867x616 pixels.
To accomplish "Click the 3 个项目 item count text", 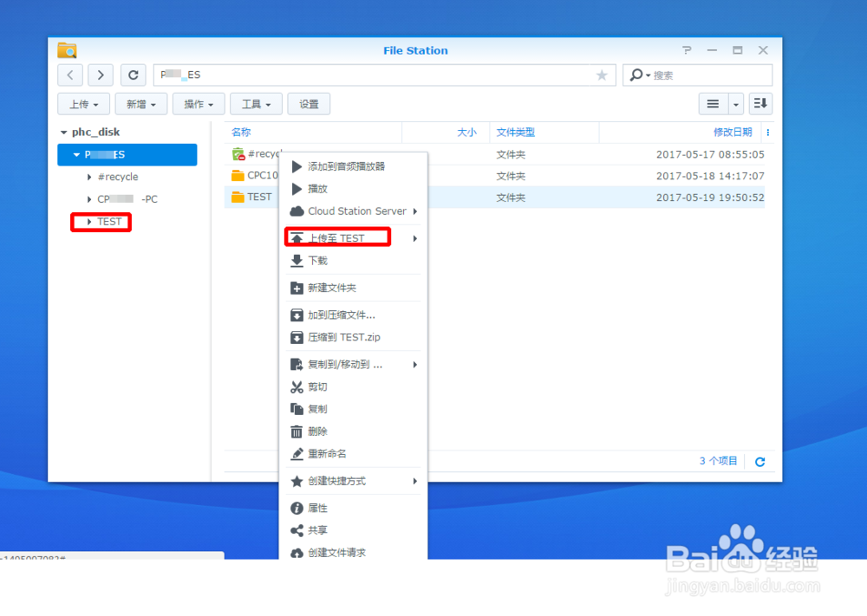I will click(718, 461).
